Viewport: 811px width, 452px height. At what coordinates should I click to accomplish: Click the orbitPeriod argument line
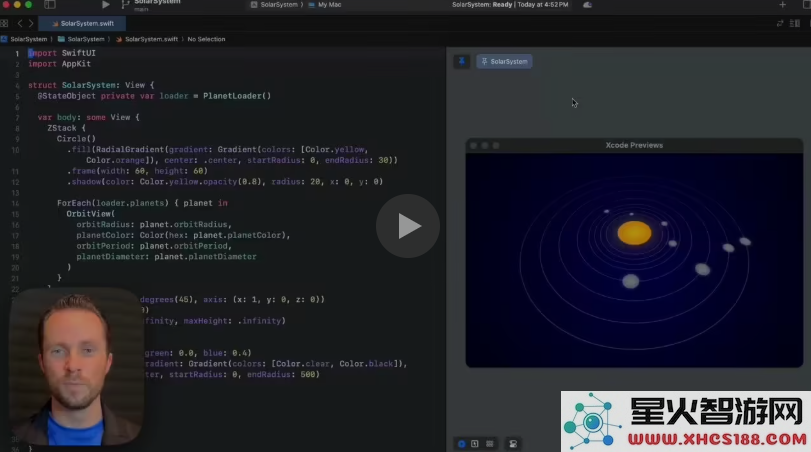tap(154, 246)
